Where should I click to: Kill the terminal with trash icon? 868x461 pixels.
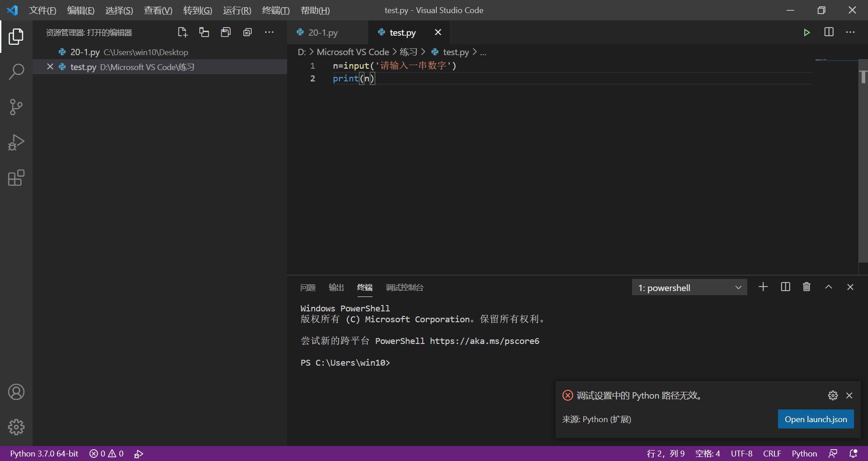[807, 287]
